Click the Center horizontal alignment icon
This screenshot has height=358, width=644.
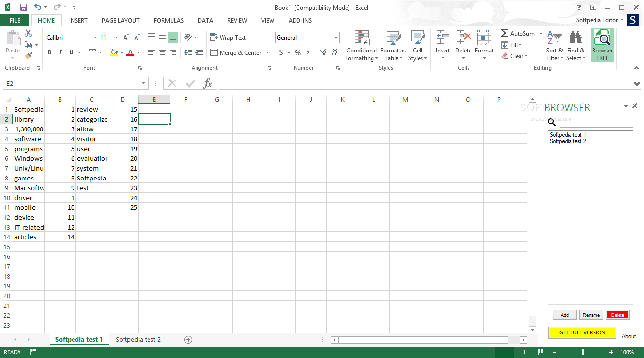[162, 52]
